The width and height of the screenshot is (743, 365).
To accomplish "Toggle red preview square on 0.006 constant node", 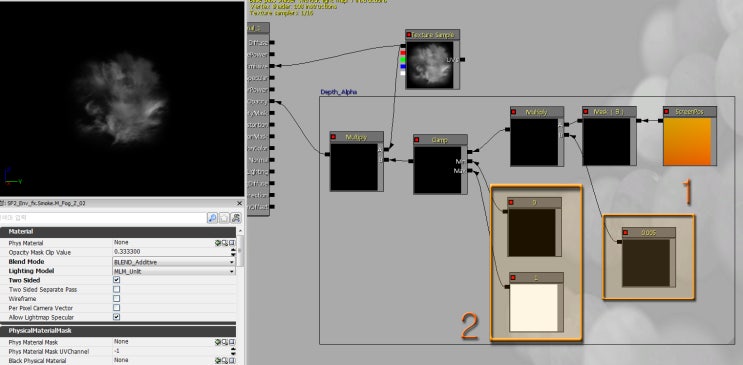I will coord(625,232).
